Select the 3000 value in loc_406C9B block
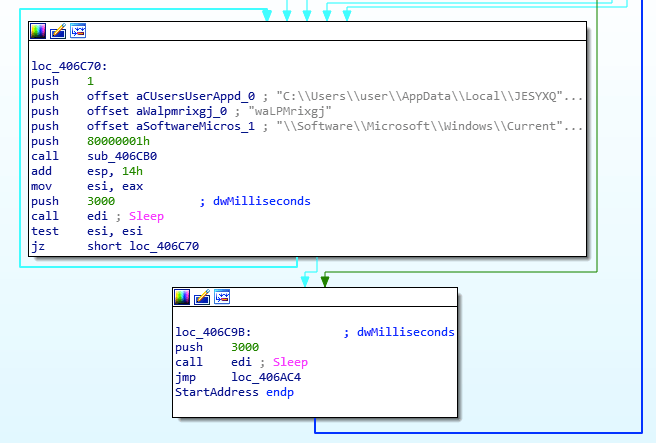Screen dimensions: 656x443 tap(245, 347)
